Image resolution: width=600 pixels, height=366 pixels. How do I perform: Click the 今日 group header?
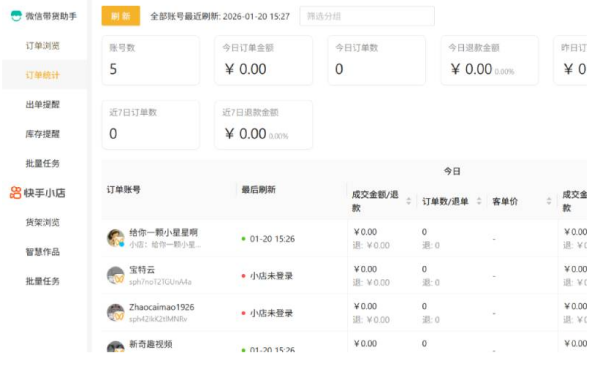pyautogui.click(x=452, y=171)
